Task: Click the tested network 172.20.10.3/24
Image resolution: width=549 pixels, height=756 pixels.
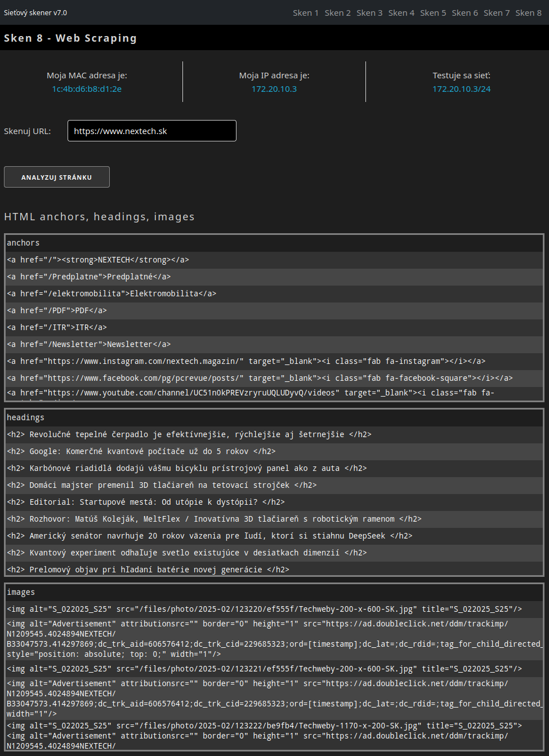Action: [x=461, y=89]
